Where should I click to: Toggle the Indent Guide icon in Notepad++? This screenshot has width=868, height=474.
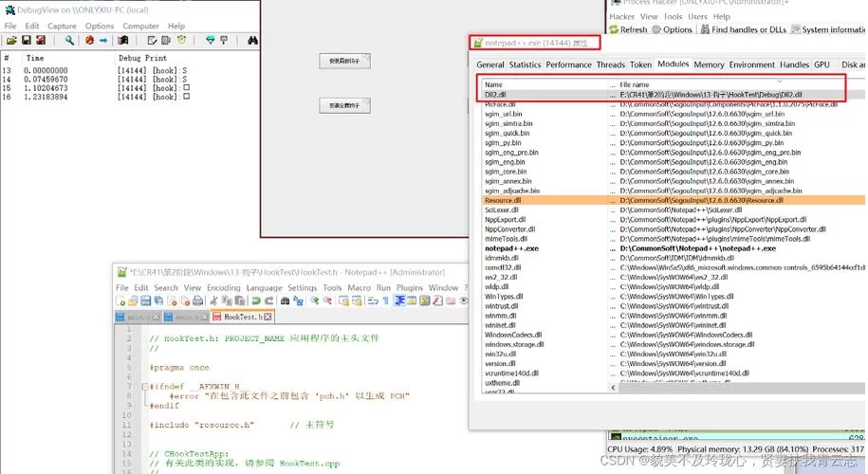coord(399,301)
